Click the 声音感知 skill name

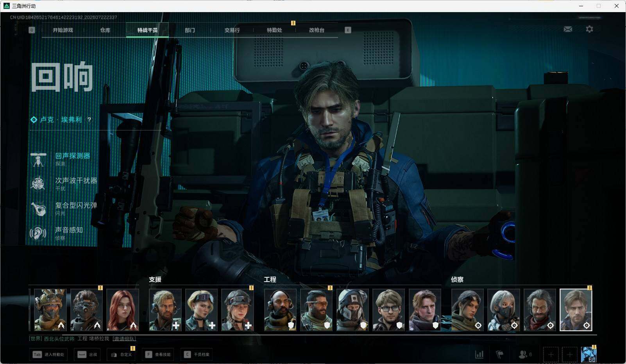tap(69, 230)
